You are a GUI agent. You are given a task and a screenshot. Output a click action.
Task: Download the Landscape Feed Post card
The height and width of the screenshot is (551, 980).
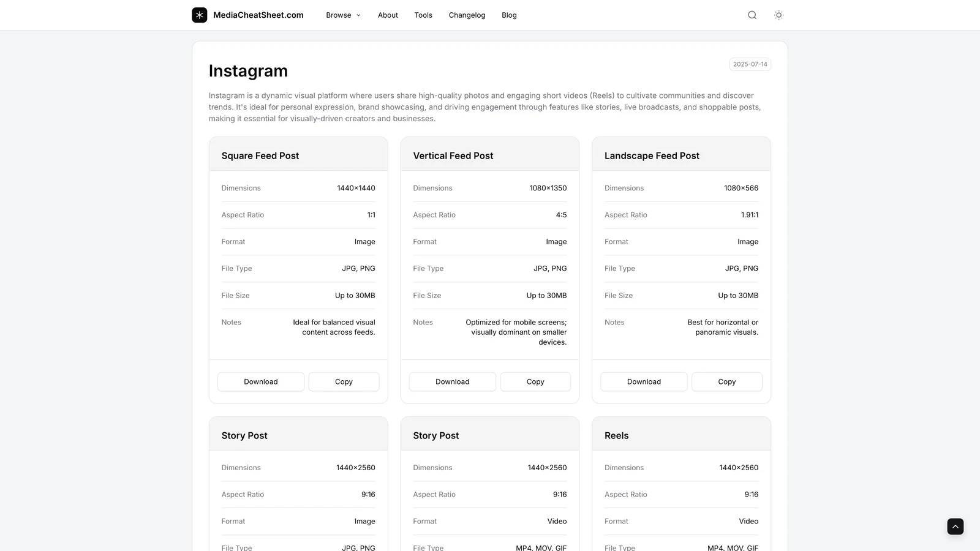point(644,381)
